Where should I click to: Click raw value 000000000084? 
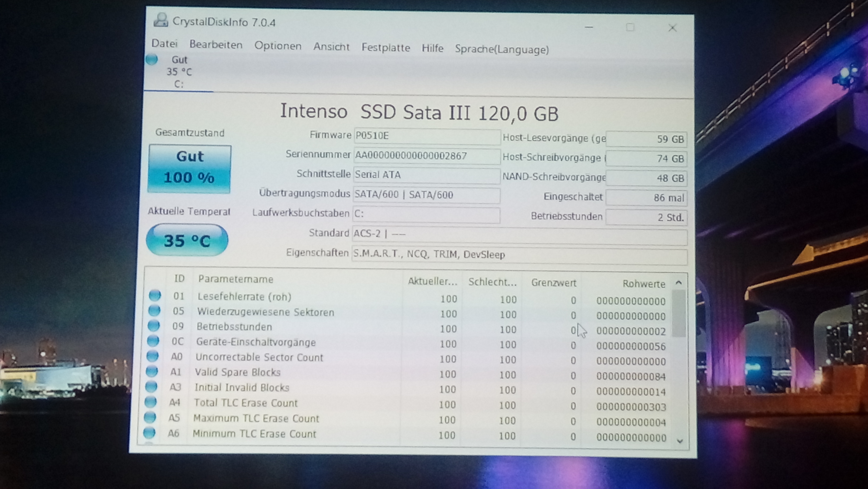coord(631,377)
